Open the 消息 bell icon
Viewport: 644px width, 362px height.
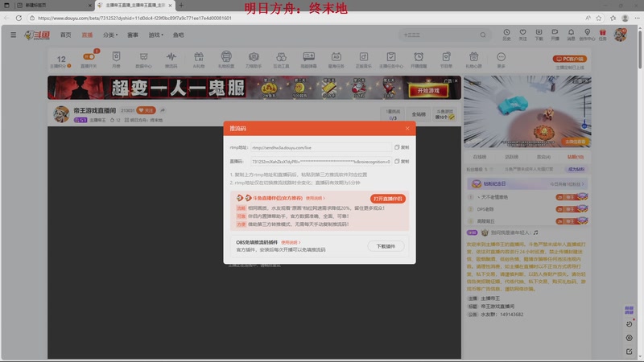click(x=571, y=35)
